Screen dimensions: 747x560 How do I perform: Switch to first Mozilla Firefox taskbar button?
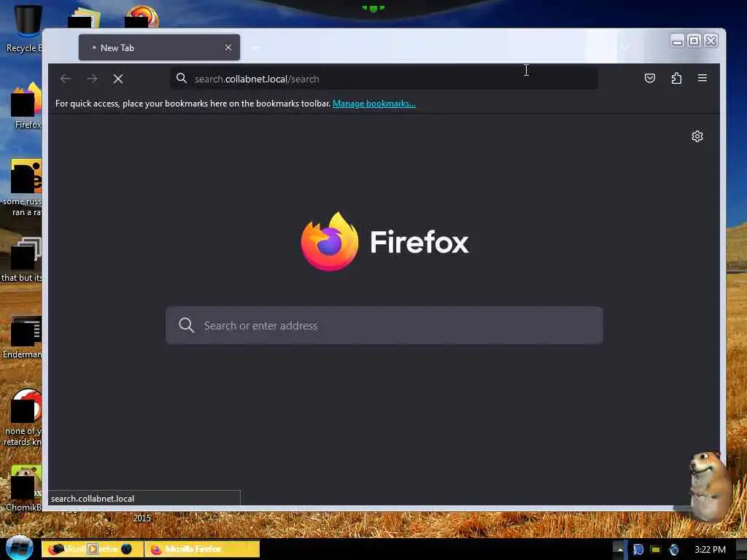pos(93,549)
